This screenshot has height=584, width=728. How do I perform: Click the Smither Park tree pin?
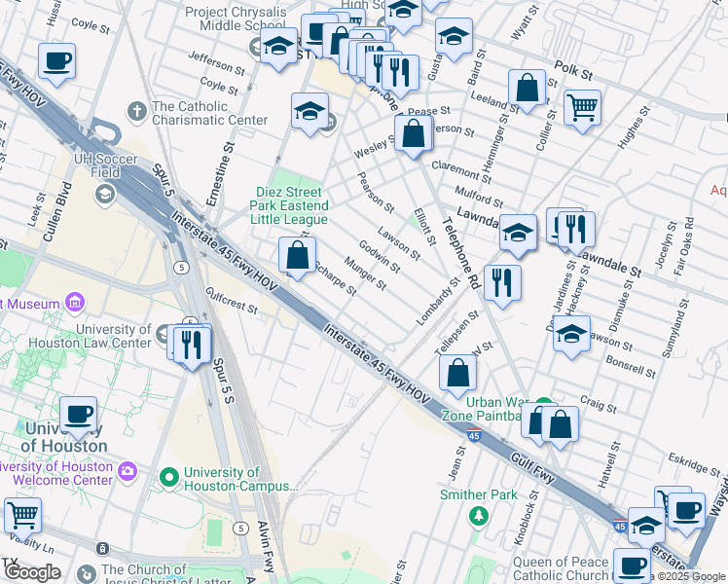(x=479, y=516)
